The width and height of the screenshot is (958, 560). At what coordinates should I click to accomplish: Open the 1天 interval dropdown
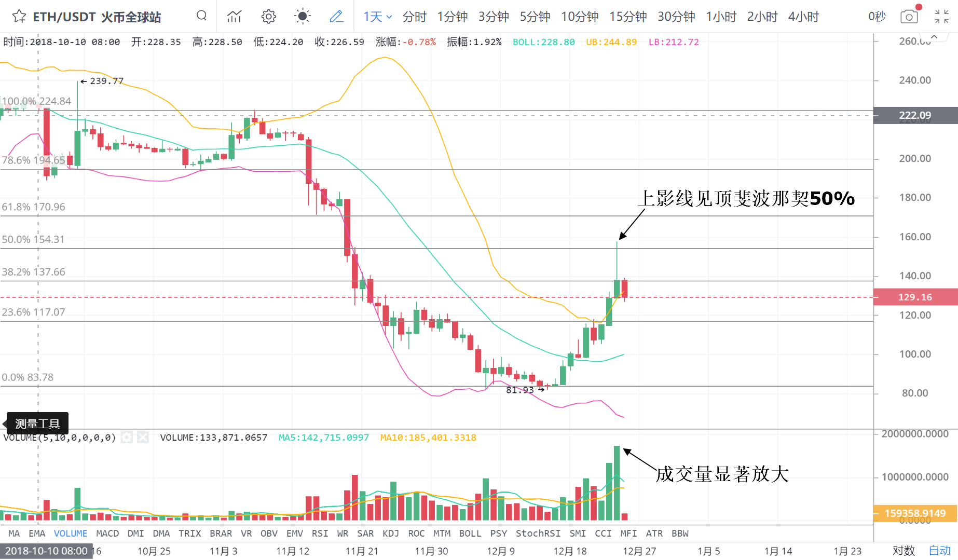coord(377,17)
